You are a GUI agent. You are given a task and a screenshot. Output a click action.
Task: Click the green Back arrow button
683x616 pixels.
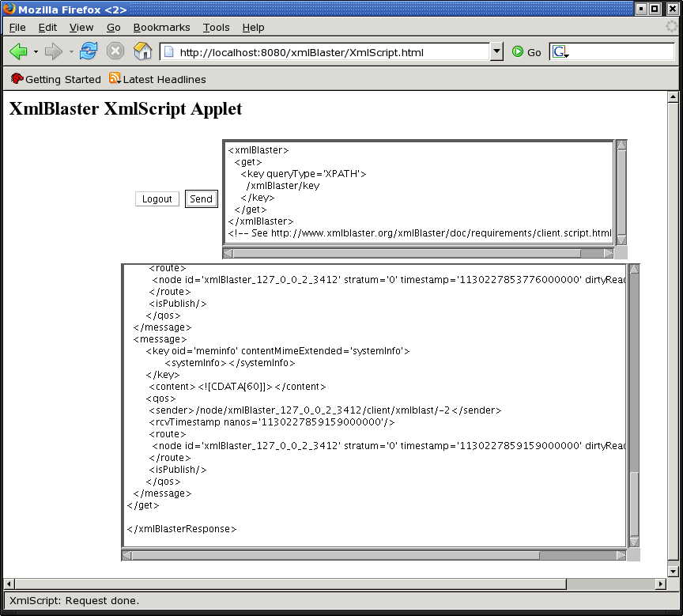pyautogui.click(x=18, y=52)
